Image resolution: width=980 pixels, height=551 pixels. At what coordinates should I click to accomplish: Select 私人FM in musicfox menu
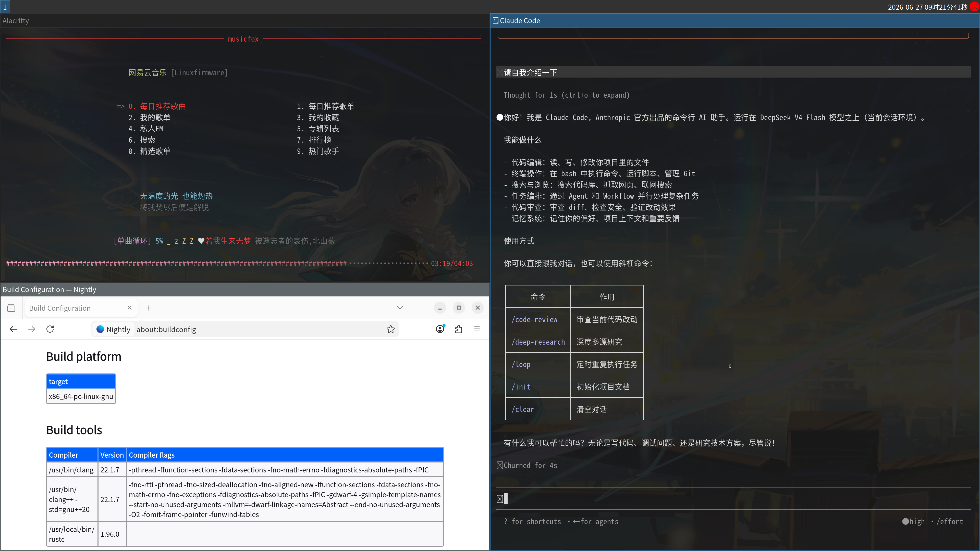146,129
